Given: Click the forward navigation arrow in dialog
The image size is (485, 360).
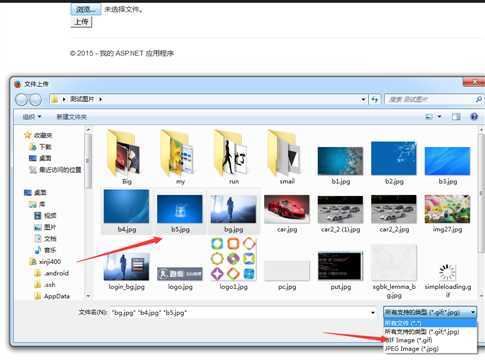Looking at the screenshot, I should click(x=35, y=99).
